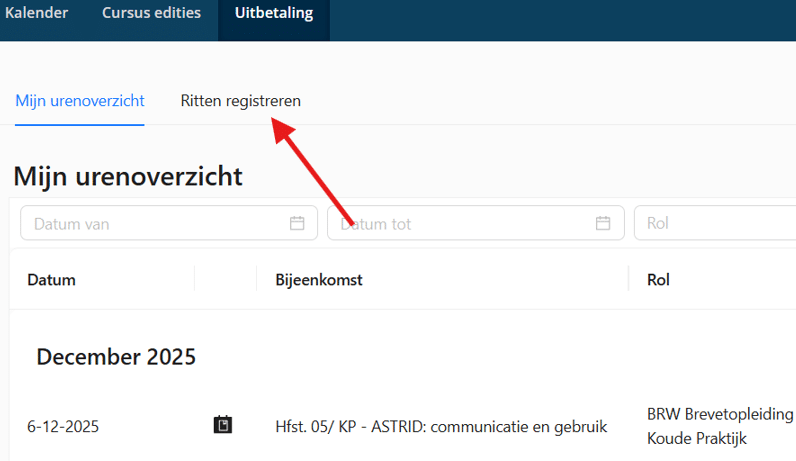Image resolution: width=796 pixels, height=461 pixels.
Task: Go to the Ritten registreren sub-tab
Action: tap(240, 101)
